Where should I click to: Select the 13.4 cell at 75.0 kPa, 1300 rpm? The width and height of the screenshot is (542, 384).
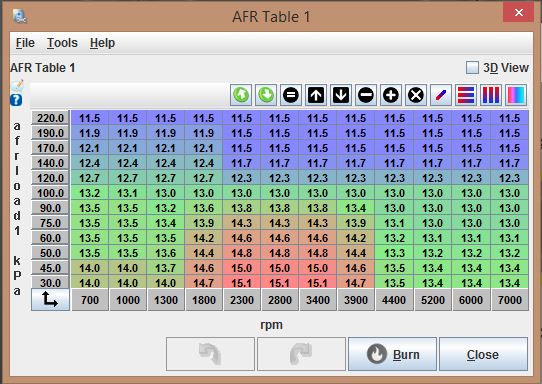(166, 223)
